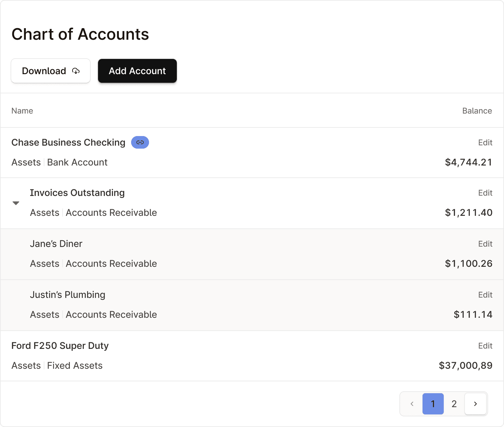Edit the Justin's Plumbing account
504x427 pixels.
click(485, 295)
